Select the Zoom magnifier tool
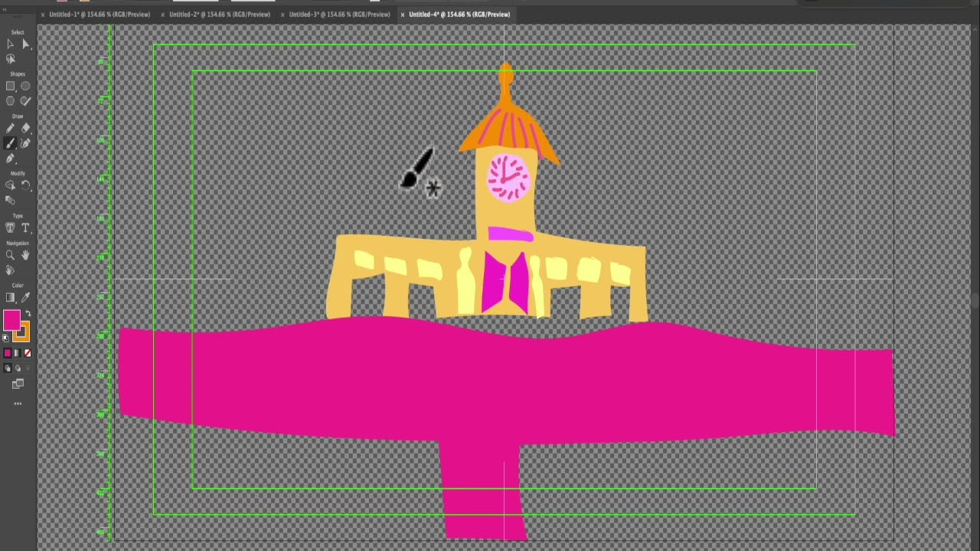The image size is (980, 551). [10, 255]
